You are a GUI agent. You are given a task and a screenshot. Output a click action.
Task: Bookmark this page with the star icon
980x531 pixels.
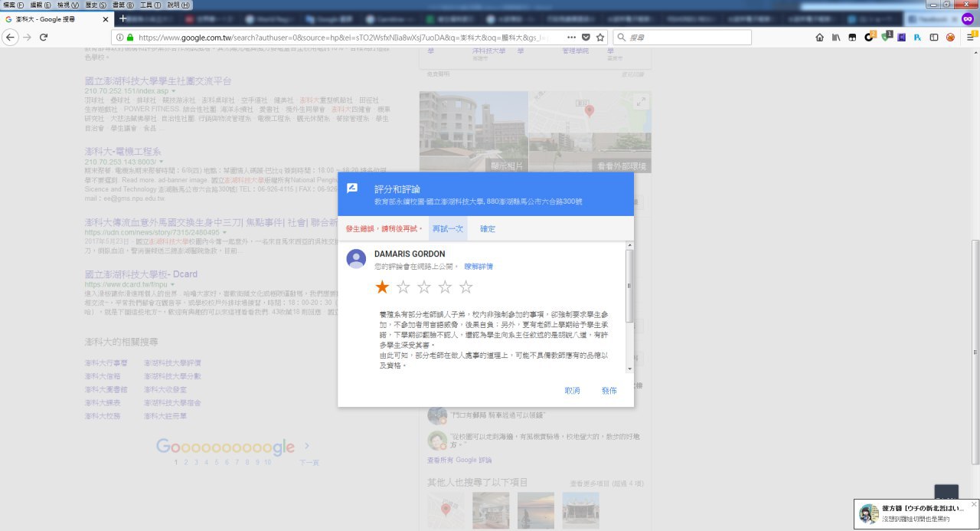point(601,37)
